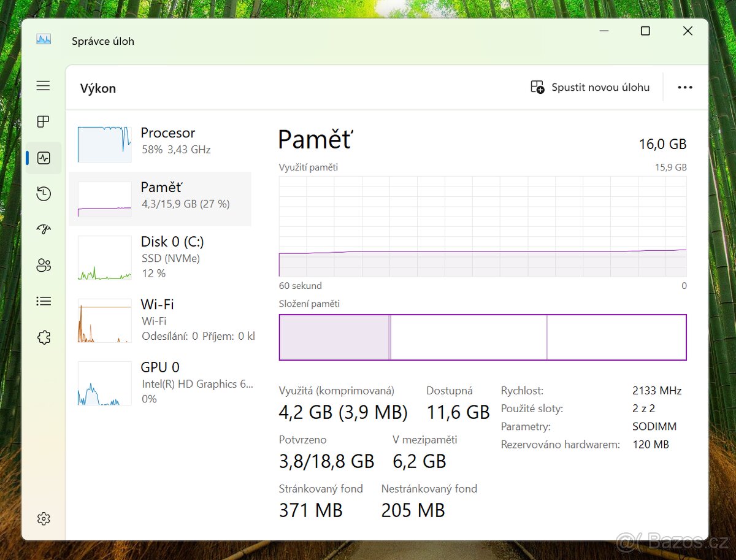This screenshot has width=736, height=560.
Task: Open the Details list icon
Action: pyautogui.click(x=43, y=301)
